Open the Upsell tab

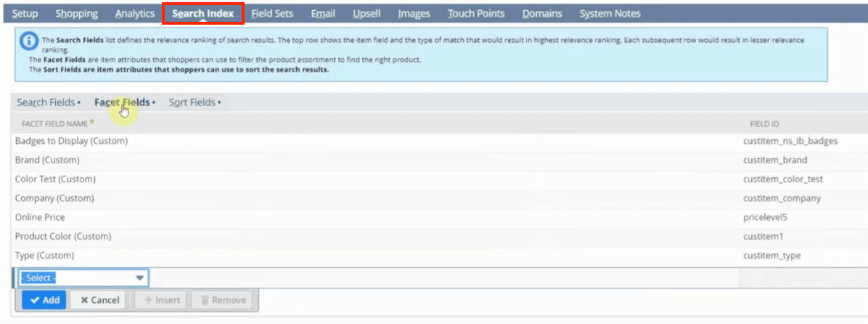(367, 14)
